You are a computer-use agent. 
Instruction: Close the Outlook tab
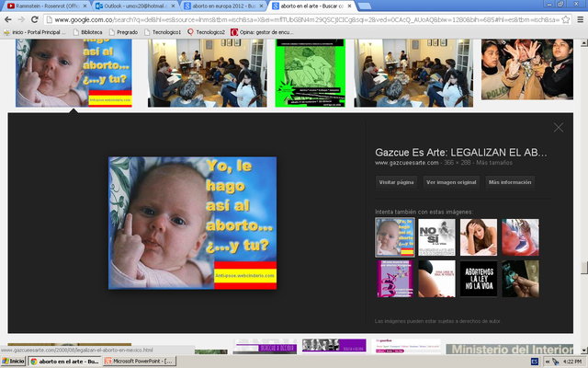173,6
